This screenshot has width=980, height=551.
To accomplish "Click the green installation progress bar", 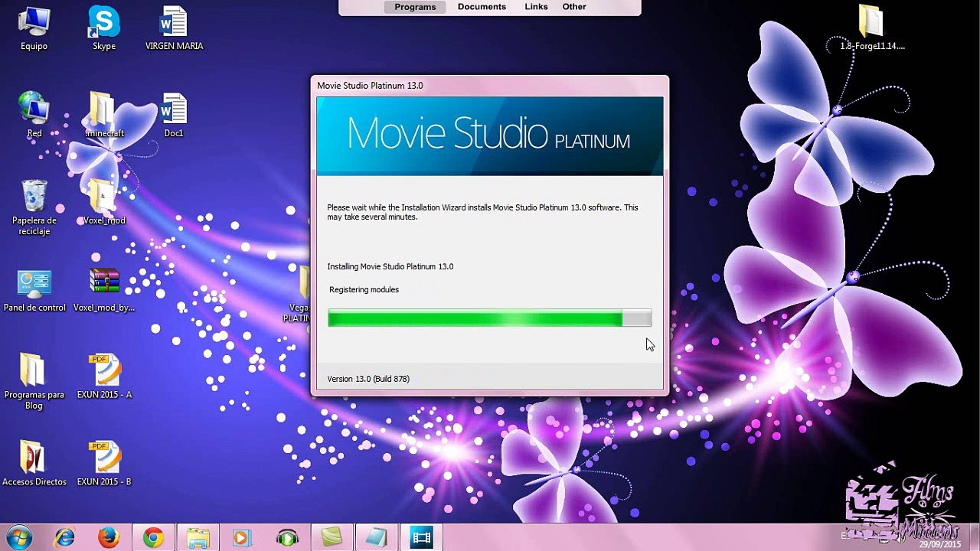I will tap(489, 318).
